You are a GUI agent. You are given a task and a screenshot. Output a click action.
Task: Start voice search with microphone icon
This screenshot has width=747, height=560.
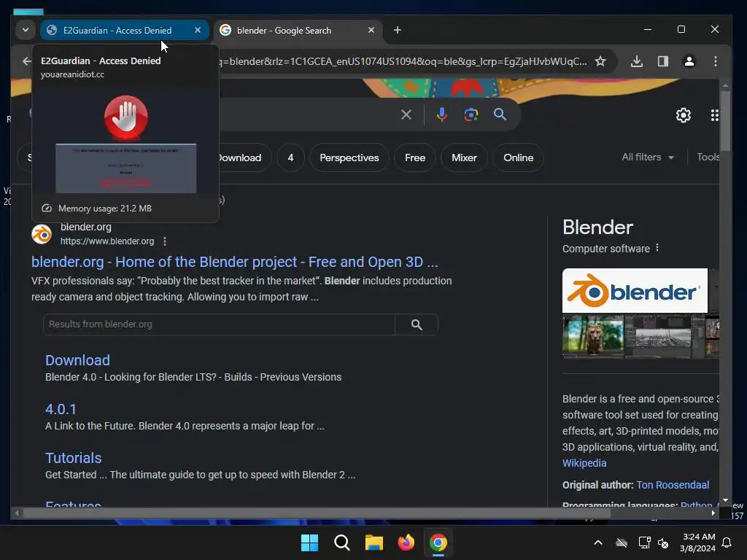tap(441, 114)
